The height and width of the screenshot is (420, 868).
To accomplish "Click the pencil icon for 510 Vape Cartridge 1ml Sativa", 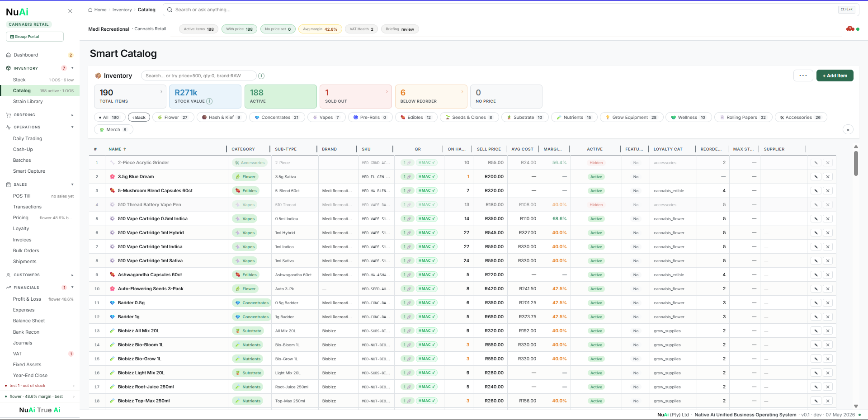I will [x=816, y=261].
